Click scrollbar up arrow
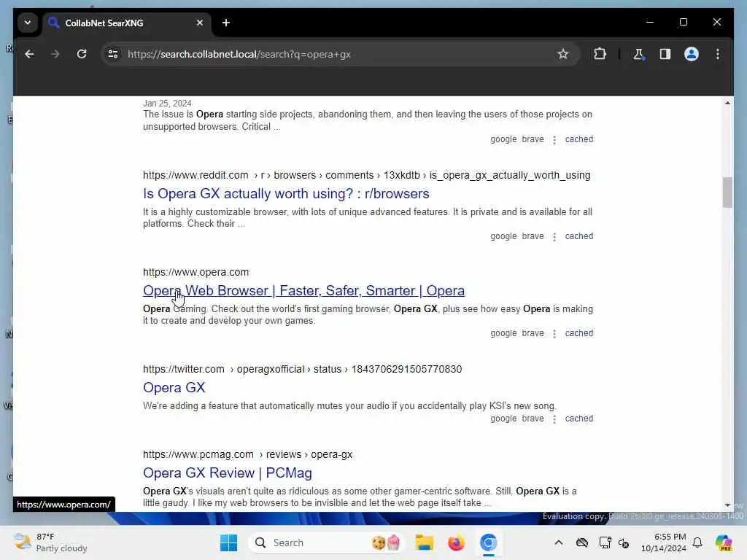Image resolution: width=747 pixels, height=560 pixels. point(727,103)
